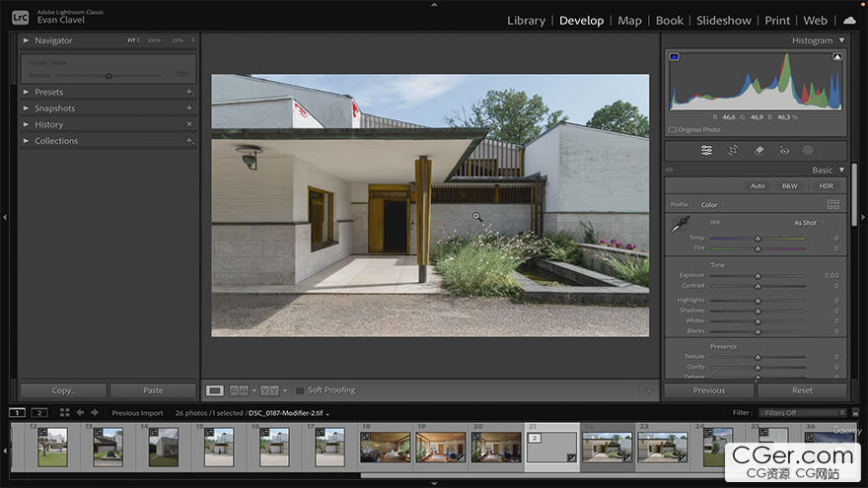Select the Edit sliders tool icon
Viewport: 868px width, 488px height.
pyautogui.click(x=706, y=150)
